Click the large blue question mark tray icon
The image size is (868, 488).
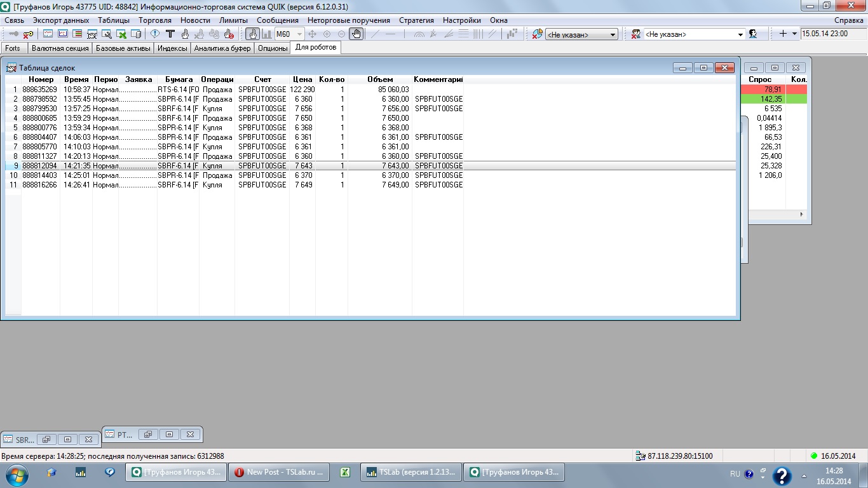tap(781, 476)
